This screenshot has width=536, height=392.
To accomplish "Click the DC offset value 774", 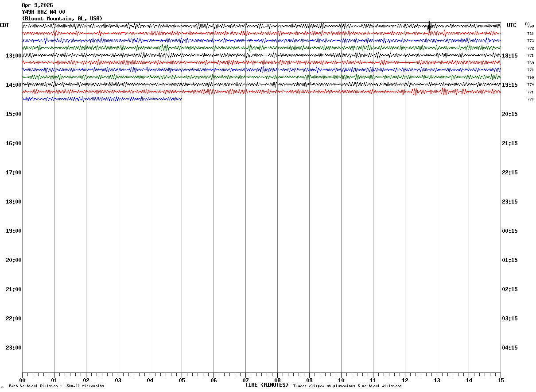I will tap(530, 85).
